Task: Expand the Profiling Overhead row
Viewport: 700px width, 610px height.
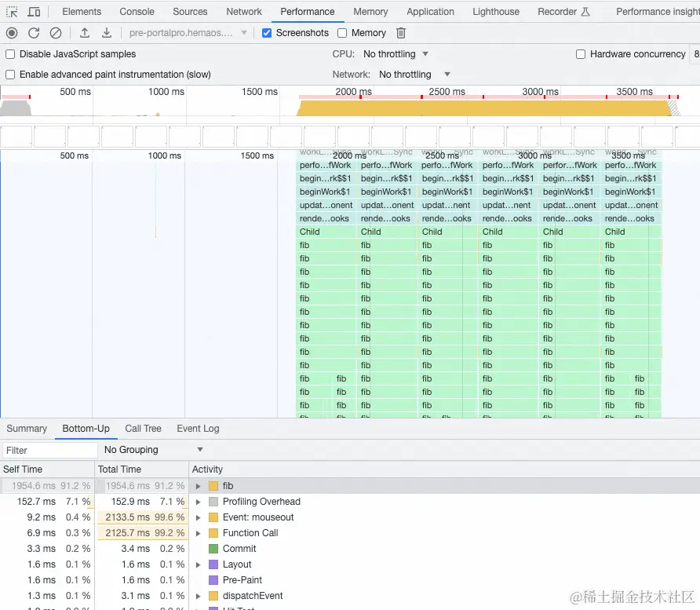Action: click(x=199, y=502)
